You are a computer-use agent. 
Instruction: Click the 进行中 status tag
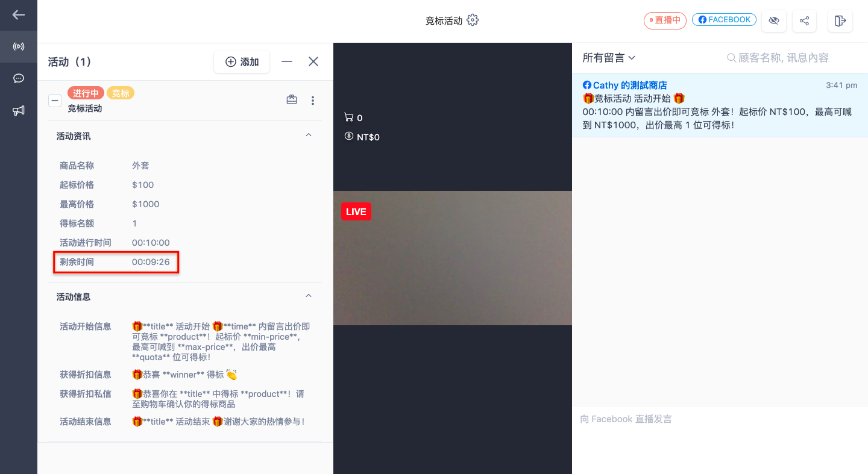tap(86, 93)
